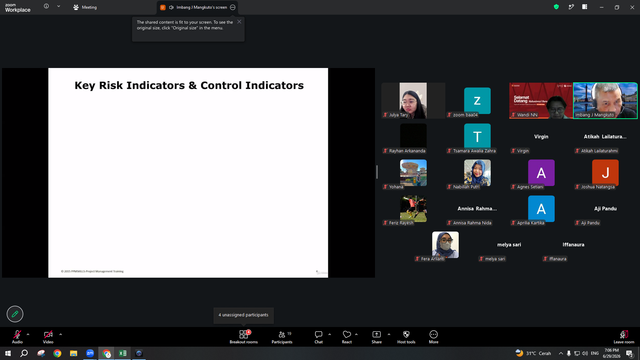The image size is (640, 360).
Task: Select melya sari participant tile
Action: click(x=509, y=245)
